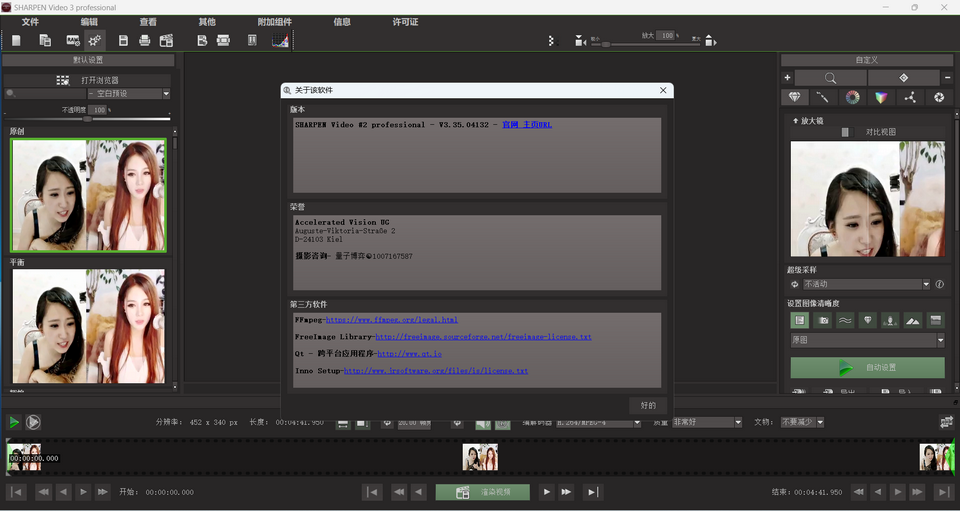
Task: Select the camera sharpness preset icon
Action: (x=823, y=320)
